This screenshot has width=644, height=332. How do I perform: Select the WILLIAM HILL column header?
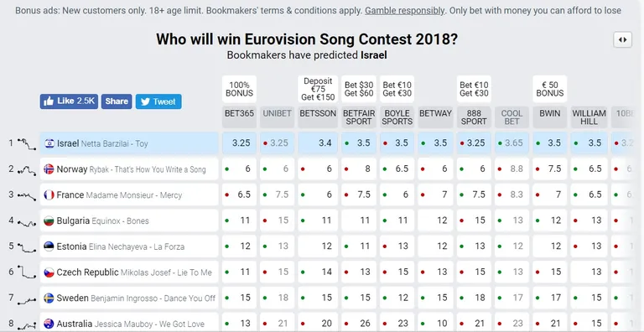point(589,117)
